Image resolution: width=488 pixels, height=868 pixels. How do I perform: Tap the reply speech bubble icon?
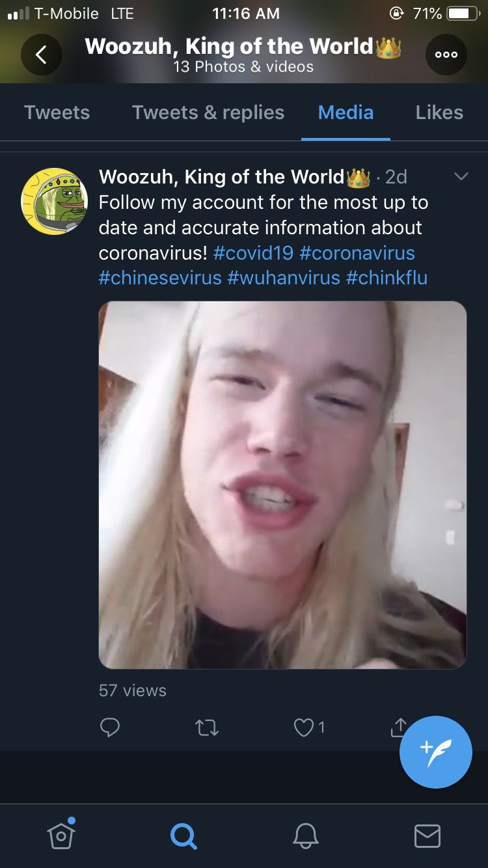tap(110, 727)
